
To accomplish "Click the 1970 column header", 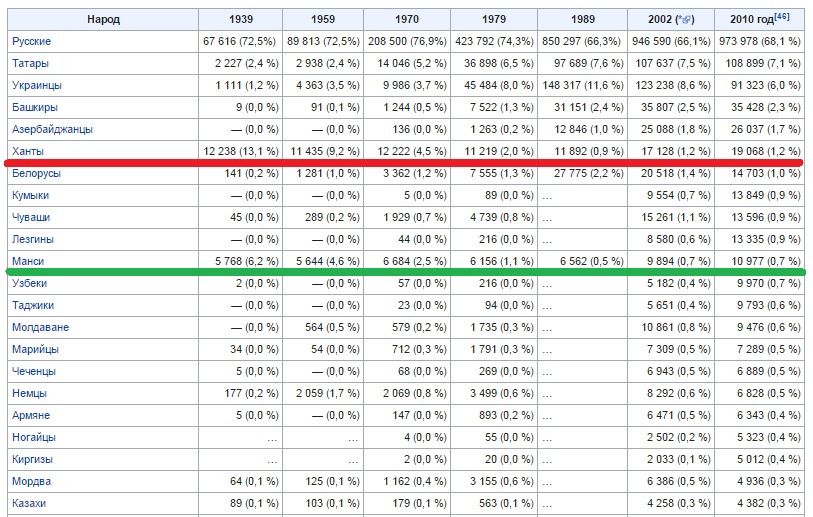I will coord(407,19).
